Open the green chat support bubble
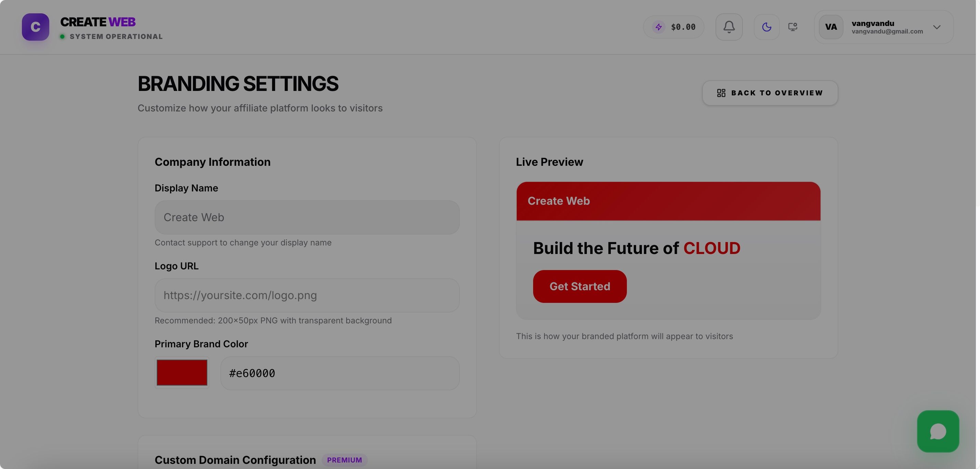The height and width of the screenshot is (469, 980). [938, 431]
